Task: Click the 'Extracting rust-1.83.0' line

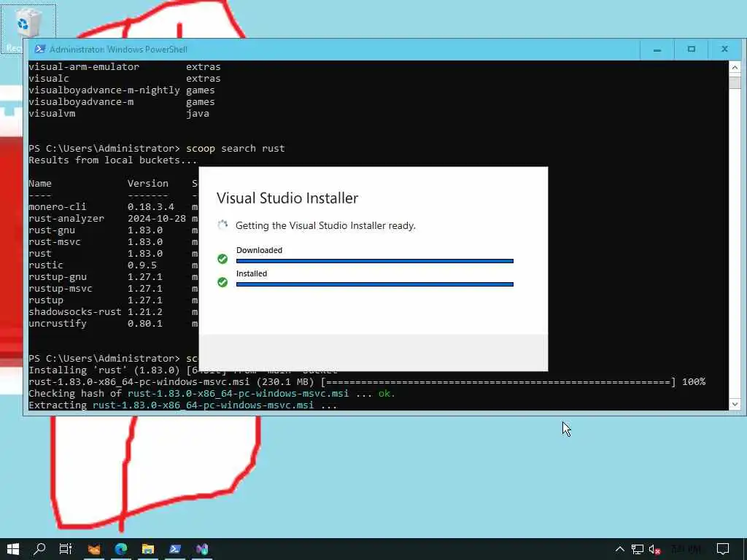Action: click(x=183, y=405)
